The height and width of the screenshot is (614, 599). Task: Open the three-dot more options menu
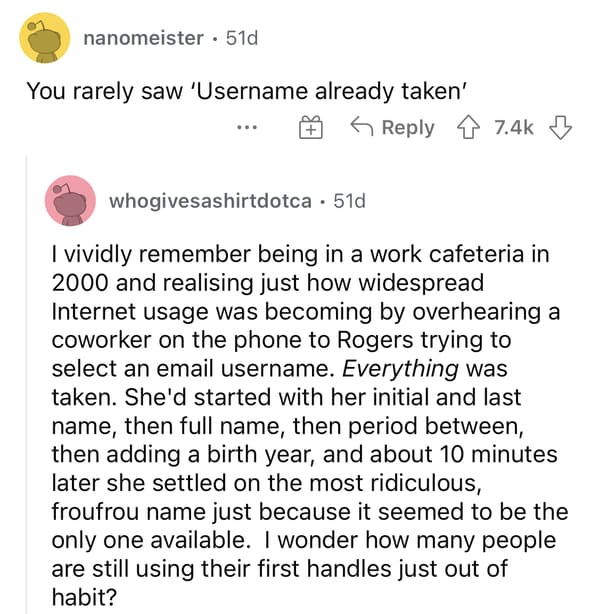(247, 127)
